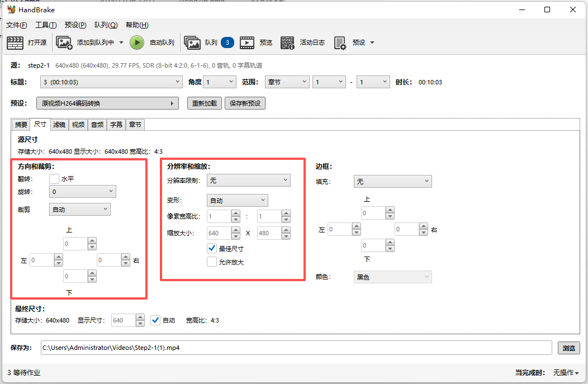Click the Presets gear document icon
This screenshot has width=588, height=384.
(x=340, y=42)
